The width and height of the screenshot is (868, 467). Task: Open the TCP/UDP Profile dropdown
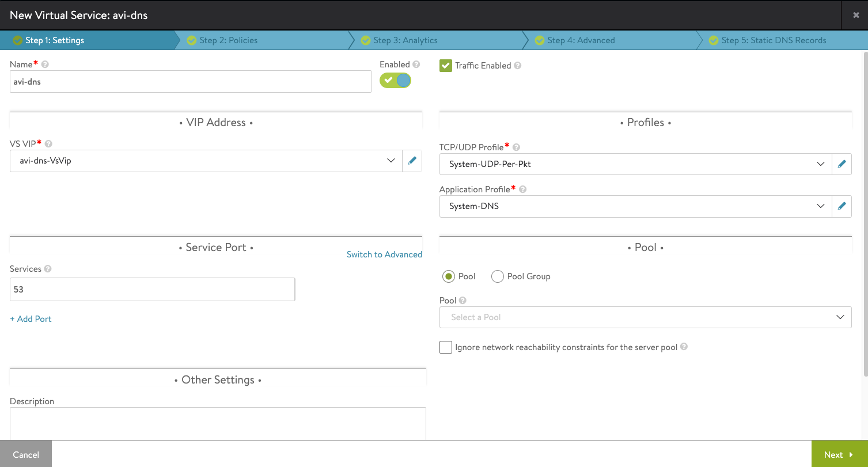pos(636,164)
